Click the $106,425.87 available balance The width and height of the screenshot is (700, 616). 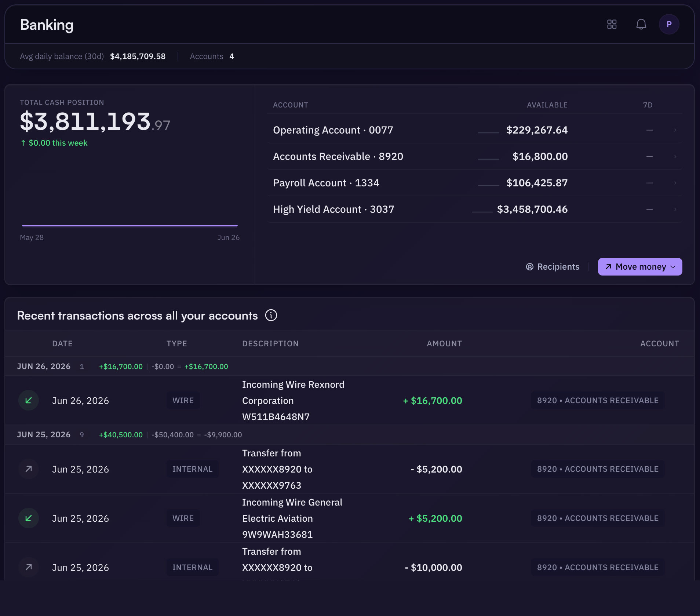point(537,183)
